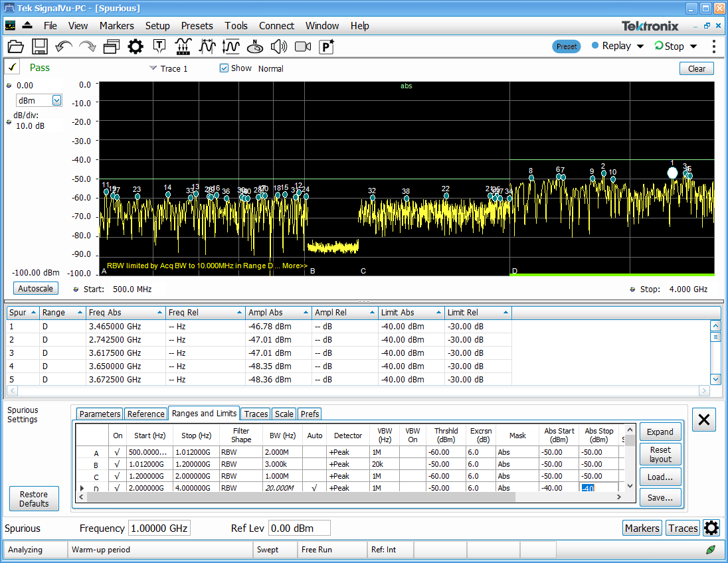Switch to the Ranges and Limits tab
This screenshot has height=563, width=728.
(203, 413)
